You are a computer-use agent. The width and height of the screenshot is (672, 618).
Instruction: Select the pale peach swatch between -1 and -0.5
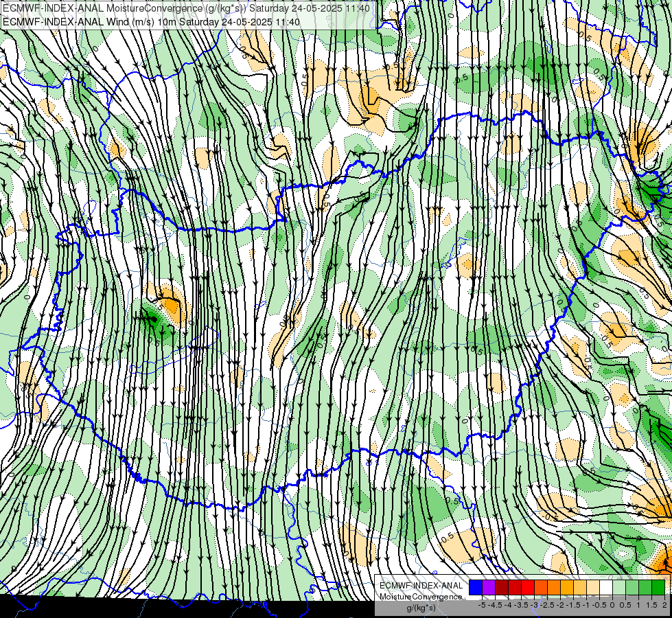pos(593,588)
